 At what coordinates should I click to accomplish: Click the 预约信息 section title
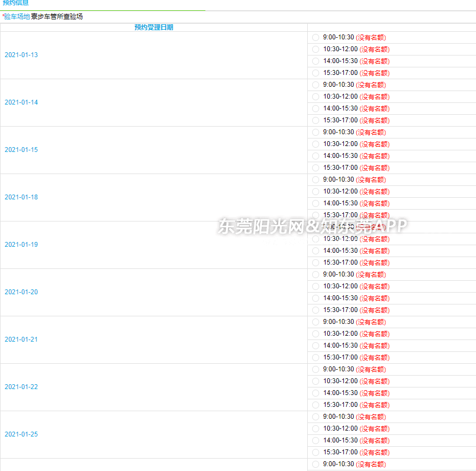[16, 3]
